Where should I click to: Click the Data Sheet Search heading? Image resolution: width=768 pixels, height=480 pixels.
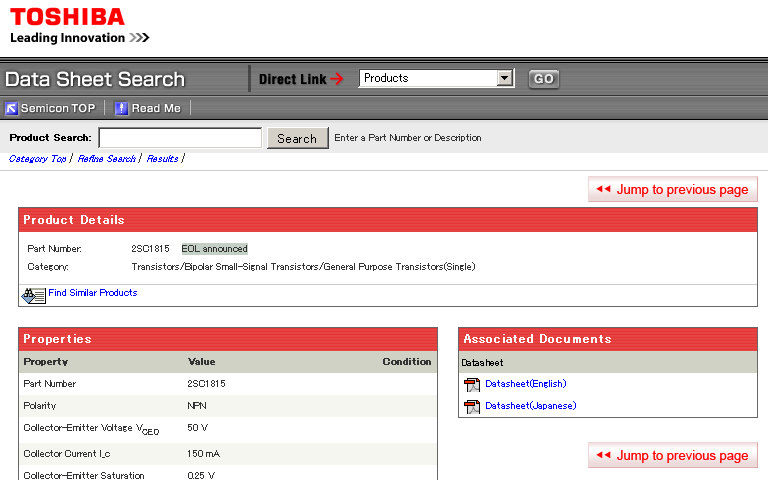[95, 79]
